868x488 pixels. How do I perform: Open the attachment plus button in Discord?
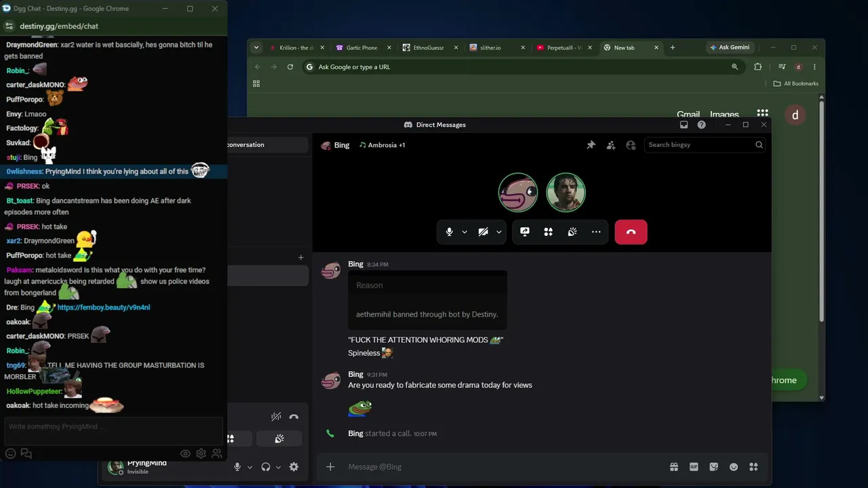(330, 466)
